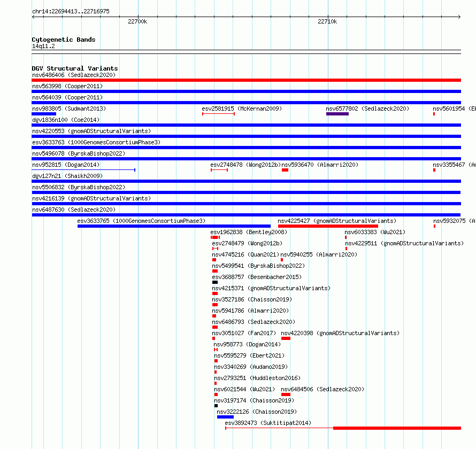Click nsv6484506 (Sedlazeck2020) label
Viewport: 476px width, 449px height.
(x=323, y=389)
